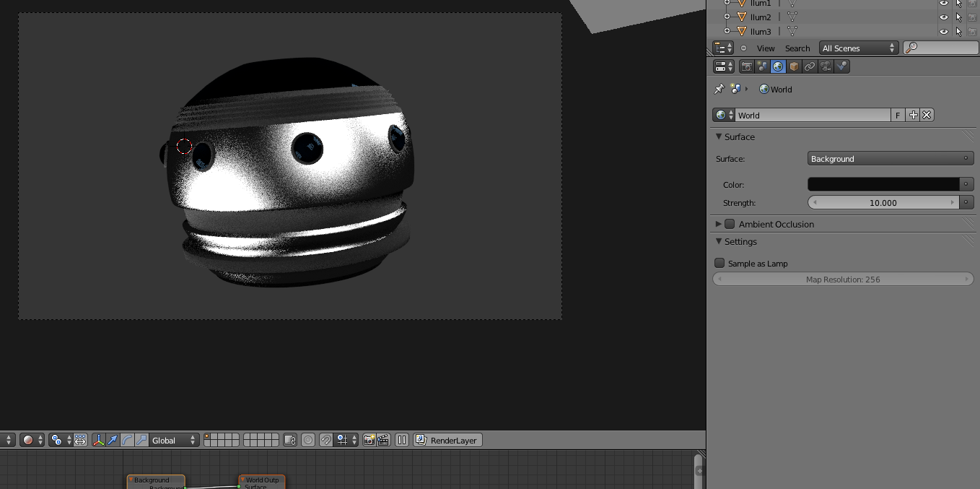Pause the viewport preview render
This screenshot has width=980, height=489.
[x=402, y=440]
